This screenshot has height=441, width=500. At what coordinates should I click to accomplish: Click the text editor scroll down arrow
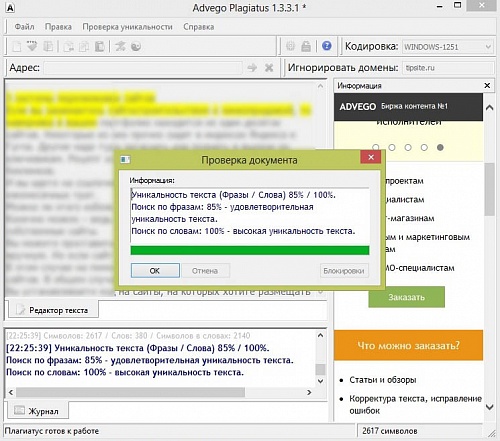pyautogui.click(x=320, y=292)
